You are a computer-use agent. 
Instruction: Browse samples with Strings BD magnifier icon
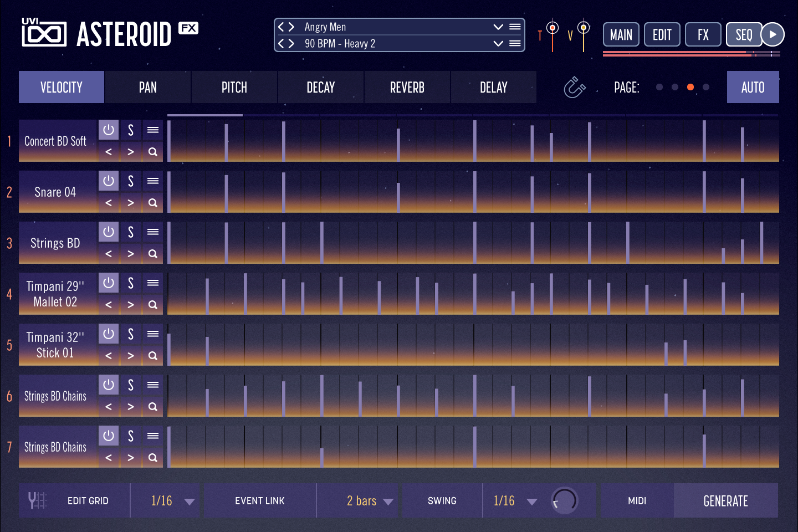(153, 254)
